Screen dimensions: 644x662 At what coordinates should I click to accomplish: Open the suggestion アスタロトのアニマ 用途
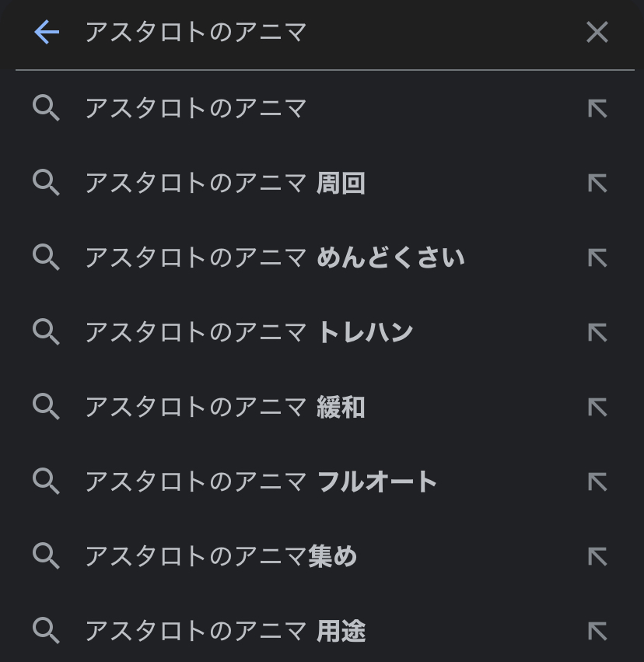point(225,631)
